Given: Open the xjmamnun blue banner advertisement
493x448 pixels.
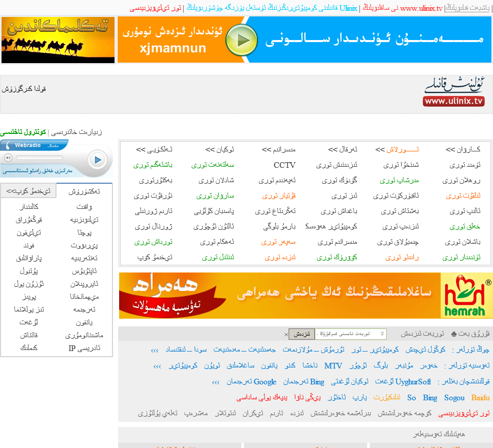Looking at the screenshot, I should pos(305,40).
